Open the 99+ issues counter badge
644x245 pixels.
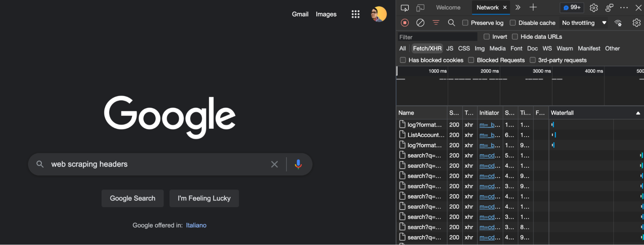pyautogui.click(x=572, y=7)
